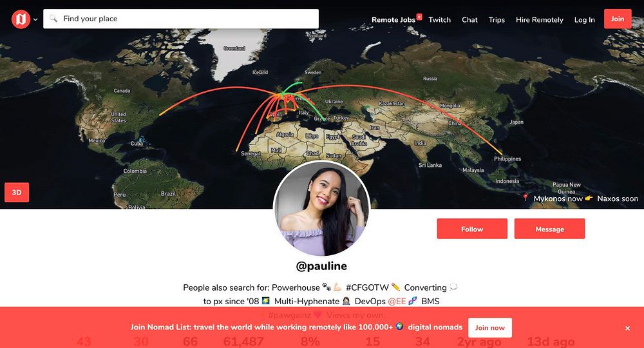Toggle the 3D map view
This screenshot has height=348, width=644.
(x=17, y=192)
